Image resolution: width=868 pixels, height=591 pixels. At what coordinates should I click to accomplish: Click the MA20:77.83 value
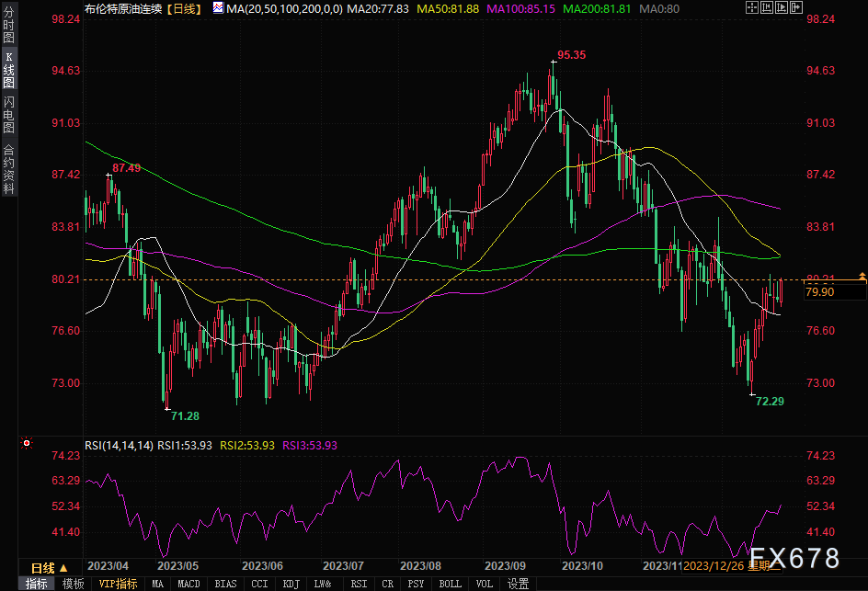coord(378,8)
